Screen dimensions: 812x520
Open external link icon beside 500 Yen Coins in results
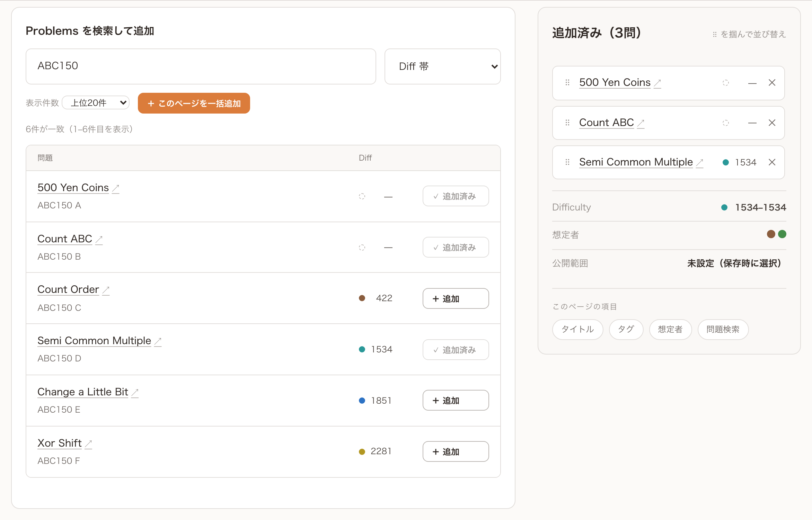116,188
